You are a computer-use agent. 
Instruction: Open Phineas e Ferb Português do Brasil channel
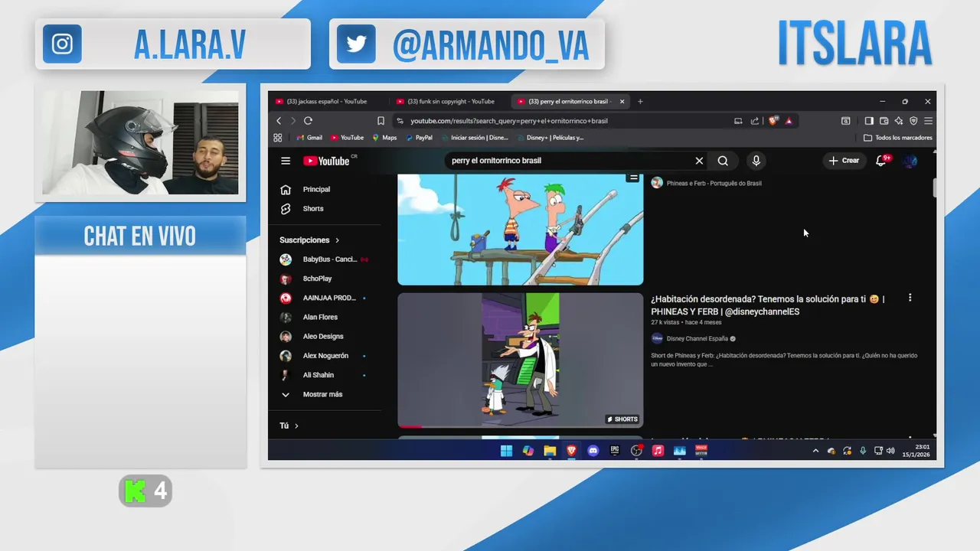tap(714, 184)
